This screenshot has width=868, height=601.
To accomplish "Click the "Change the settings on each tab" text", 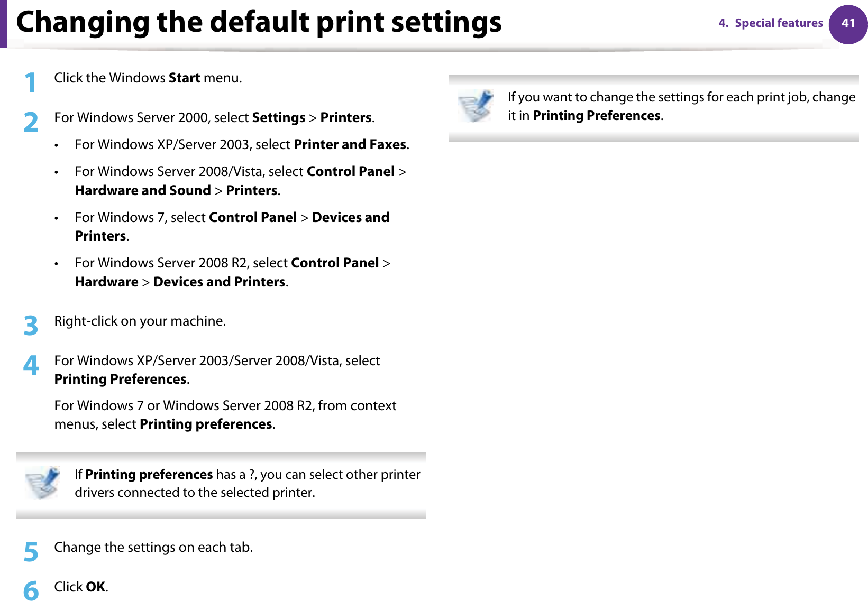I will [x=153, y=548].
